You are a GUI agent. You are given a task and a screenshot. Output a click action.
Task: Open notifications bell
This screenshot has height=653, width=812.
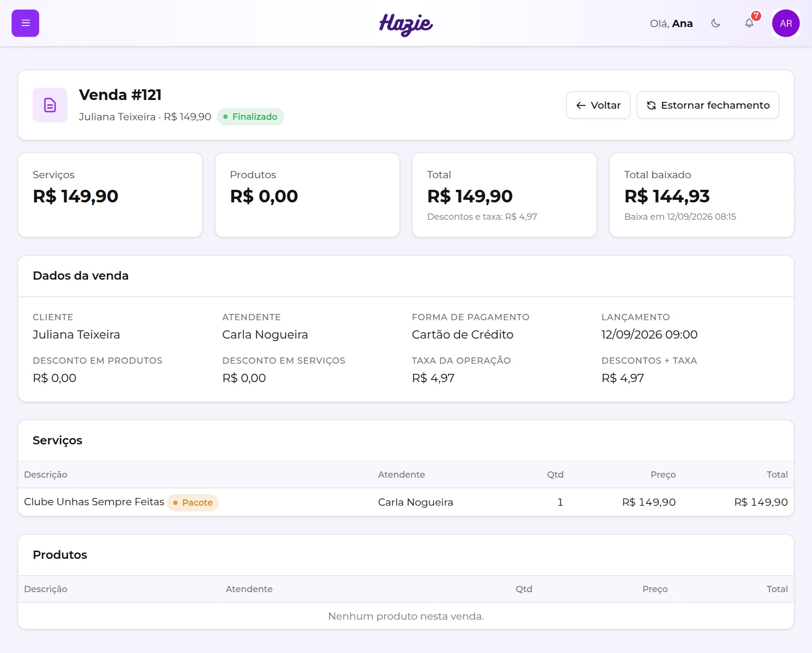[749, 23]
